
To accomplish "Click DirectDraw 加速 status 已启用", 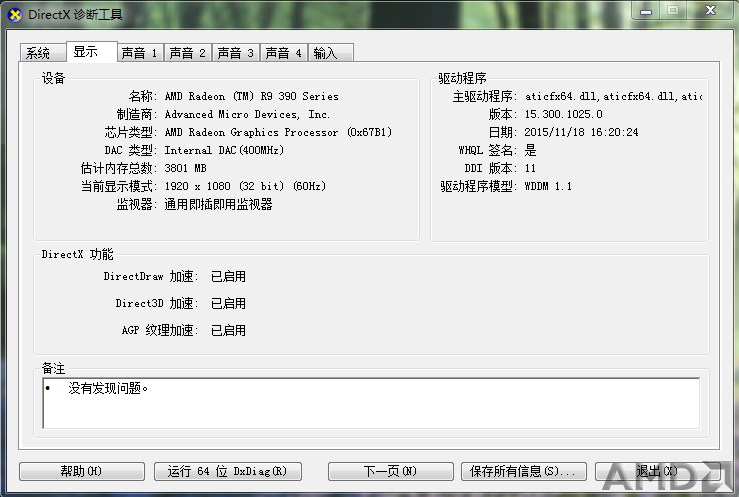I will pos(228,276).
